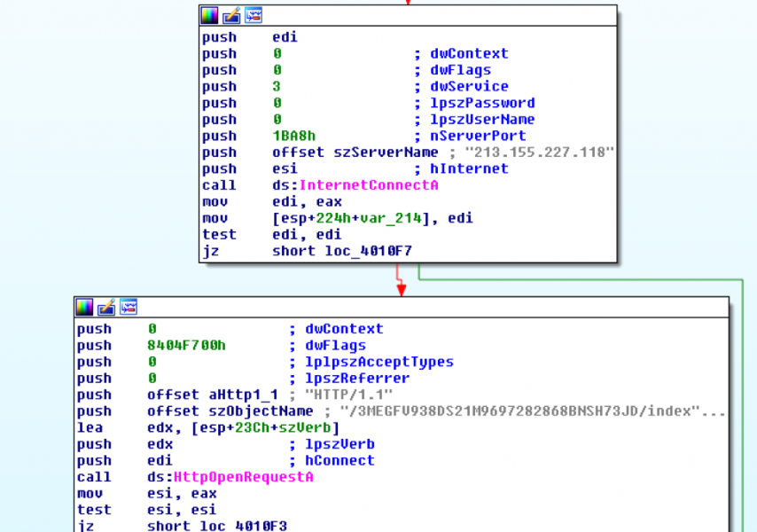Click the lpszPassword comment
The image size is (757, 532).
point(482,103)
